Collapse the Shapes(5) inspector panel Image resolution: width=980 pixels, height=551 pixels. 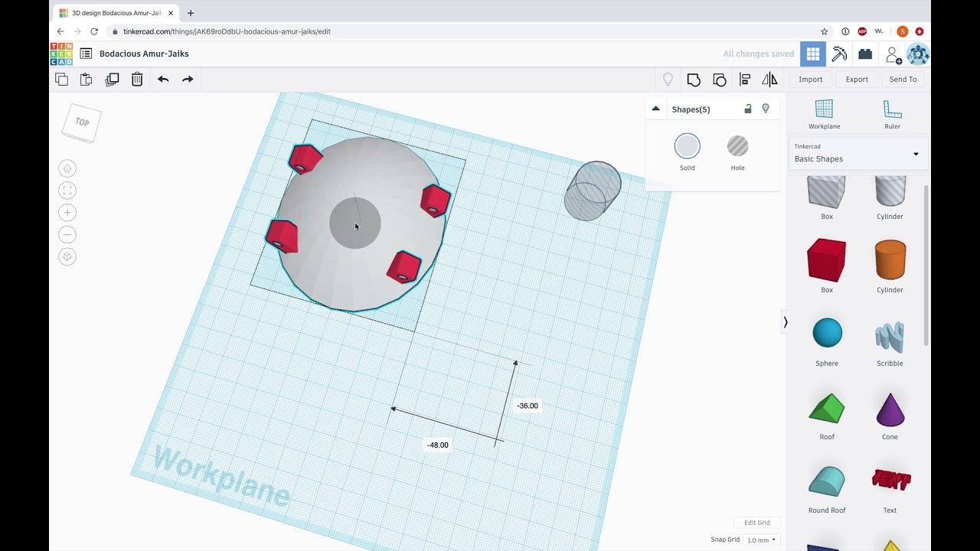pyautogui.click(x=655, y=109)
